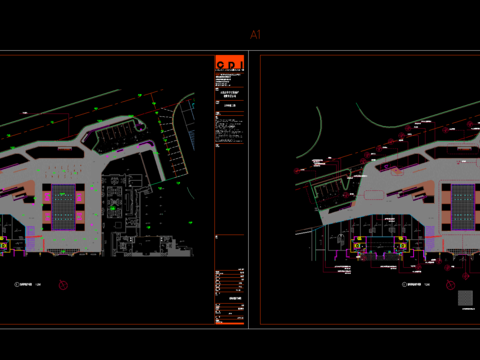The width and height of the screenshot is (480, 360).
Task: Select the blue grid paving block in left plan
Action: pos(63,207)
